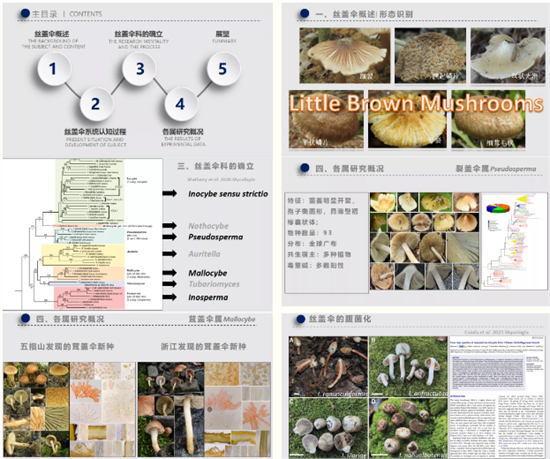The height and width of the screenshot is (459, 550).
Task: Select the Nothocybe genus label
Action: pyautogui.click(x=208, y=226)
